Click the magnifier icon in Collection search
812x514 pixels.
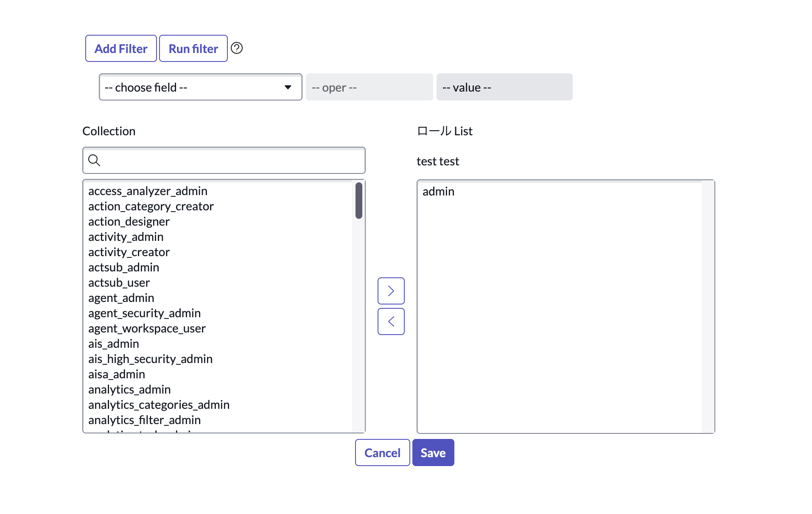click(94, 160)
